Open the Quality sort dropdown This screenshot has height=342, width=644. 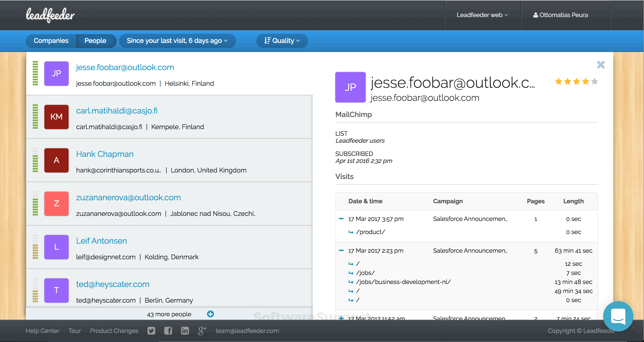[282, 41]
